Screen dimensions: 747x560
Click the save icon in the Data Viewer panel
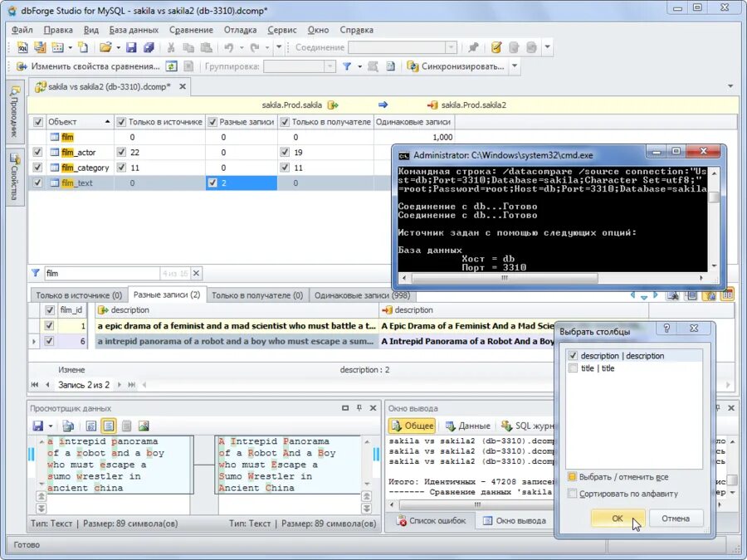coord(37,426)
